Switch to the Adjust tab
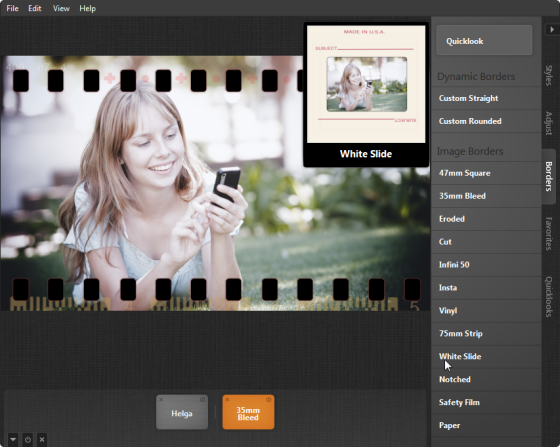The height and width of the screenshot is (447, 560). pyautogui.click(x=549, y=123)
